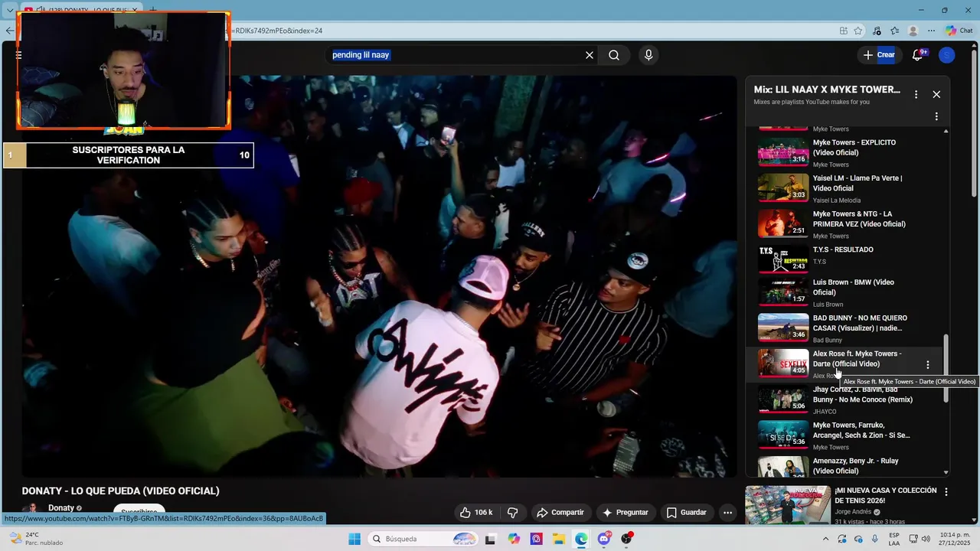This screenshot has height=551, width=980.
Task: Open Mix playlist header options menu
Action: (916, 94)
